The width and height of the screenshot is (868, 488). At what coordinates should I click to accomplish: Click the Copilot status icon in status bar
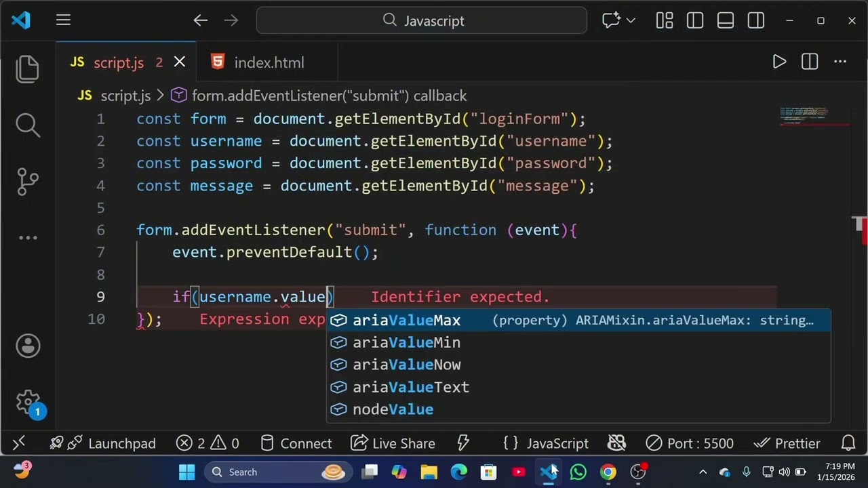click(616, 443)
